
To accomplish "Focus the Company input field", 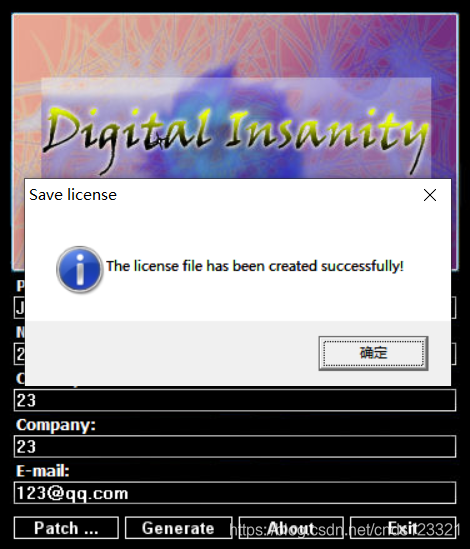I will pyautogui.click(x=235, y=446).
